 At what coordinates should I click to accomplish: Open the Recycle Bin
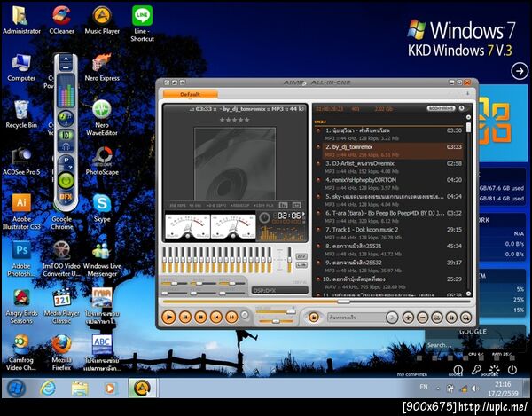tap(21, 114)
